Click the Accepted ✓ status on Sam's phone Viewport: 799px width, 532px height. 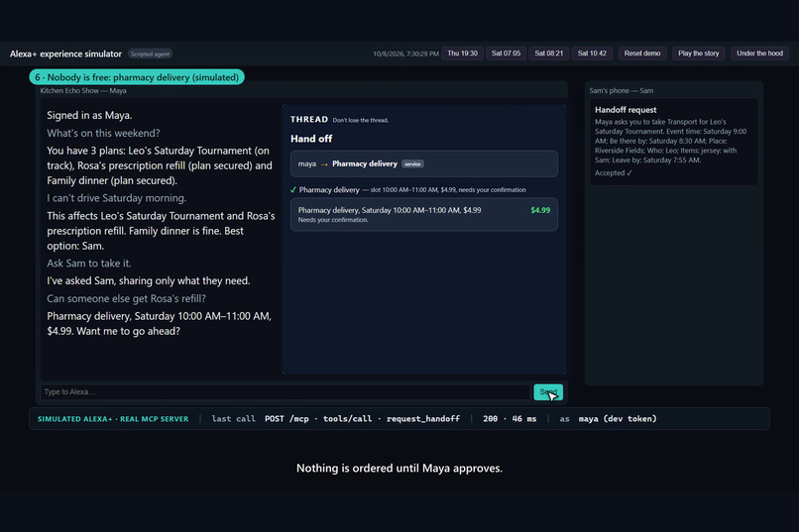pyautogui.click(x=613, y=173)
